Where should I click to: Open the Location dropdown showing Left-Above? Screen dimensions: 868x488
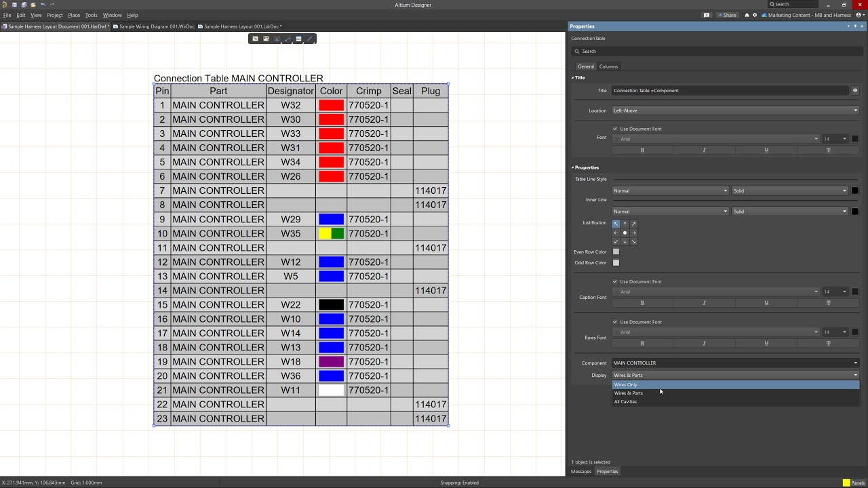(x=735, y=110)
